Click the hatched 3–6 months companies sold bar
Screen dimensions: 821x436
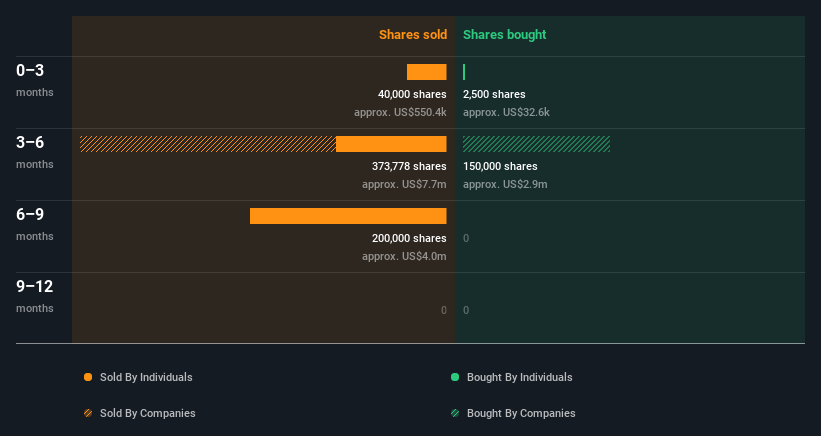(208, 144)
